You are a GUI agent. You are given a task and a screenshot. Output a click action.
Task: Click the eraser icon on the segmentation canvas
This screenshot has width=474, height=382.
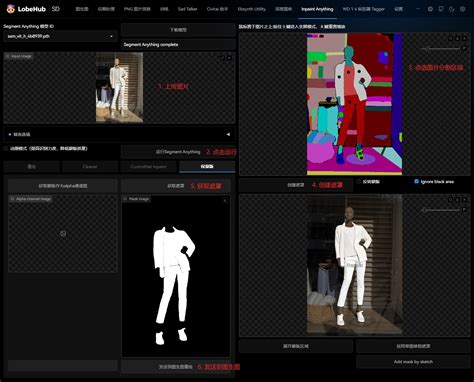tap(457, 39)
